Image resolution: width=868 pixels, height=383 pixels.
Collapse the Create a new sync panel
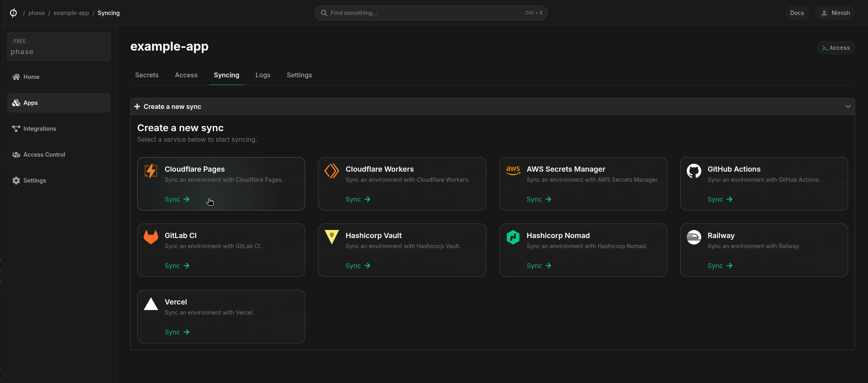point(848,106)
